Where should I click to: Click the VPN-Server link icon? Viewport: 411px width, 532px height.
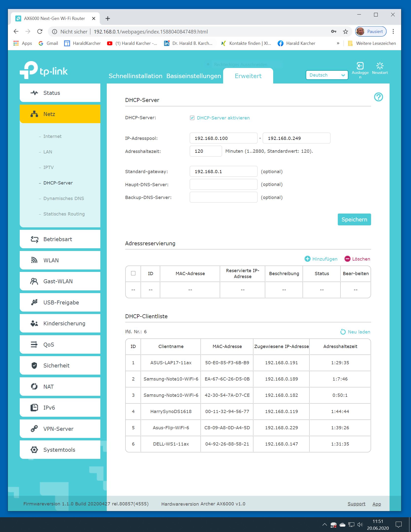coord(34,429)
